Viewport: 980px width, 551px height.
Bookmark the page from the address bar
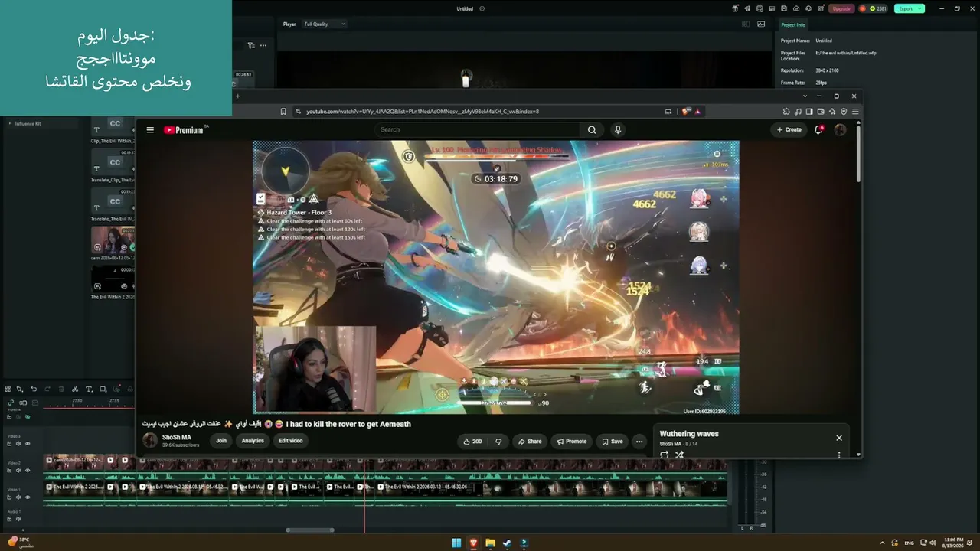283,112
